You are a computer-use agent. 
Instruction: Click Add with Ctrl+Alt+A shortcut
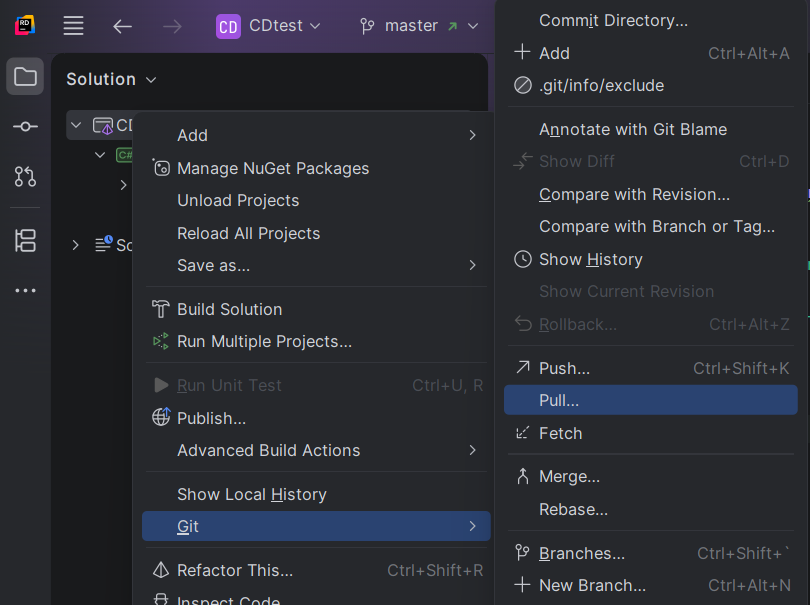coord(651,53)
